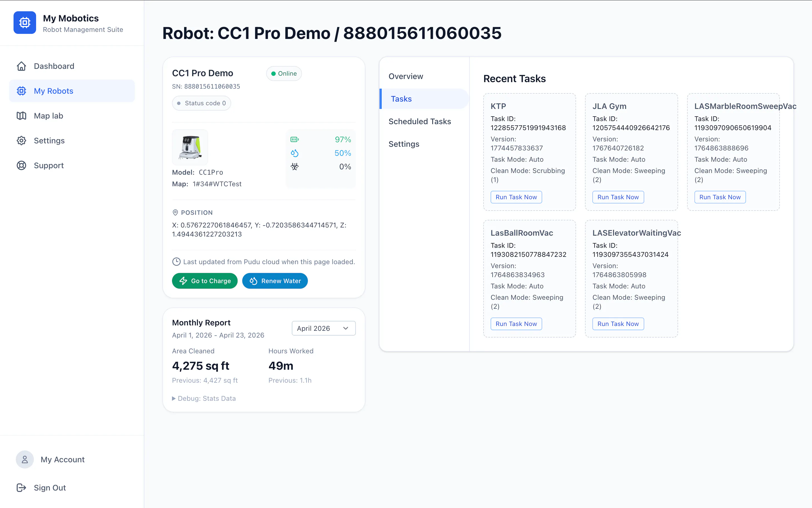Click the water droplet level icon
Screen dimensions: 812x508
[295, 153]
